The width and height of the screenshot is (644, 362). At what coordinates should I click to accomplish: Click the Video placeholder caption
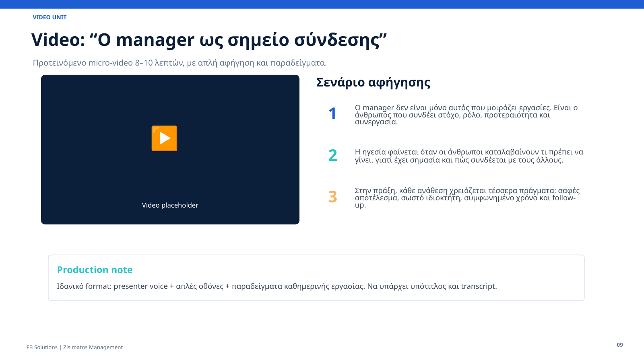(170, 205)
